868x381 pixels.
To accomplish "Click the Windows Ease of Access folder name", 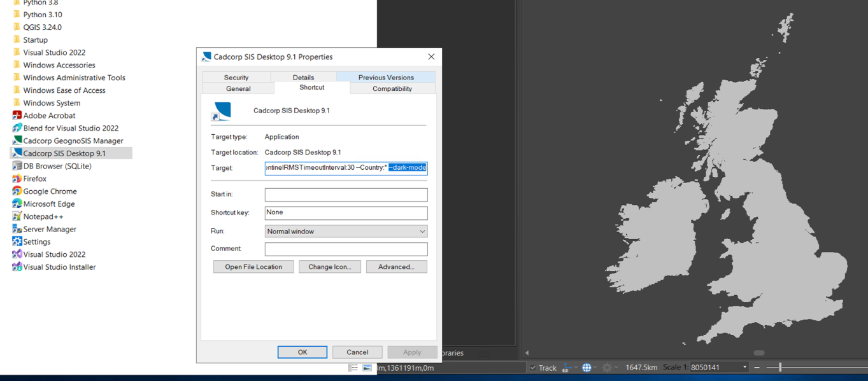I will [64, 90].
